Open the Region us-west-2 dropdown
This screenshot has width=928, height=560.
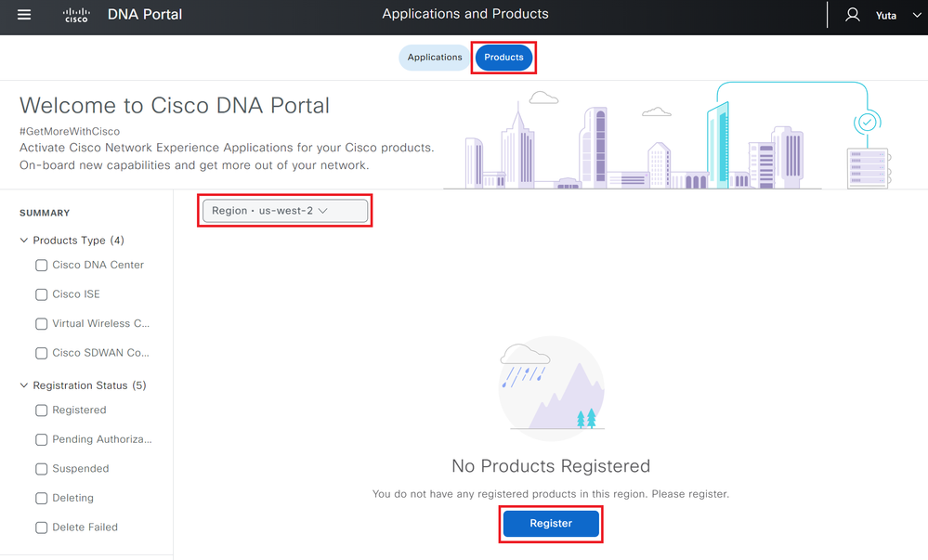coord(284,211)
